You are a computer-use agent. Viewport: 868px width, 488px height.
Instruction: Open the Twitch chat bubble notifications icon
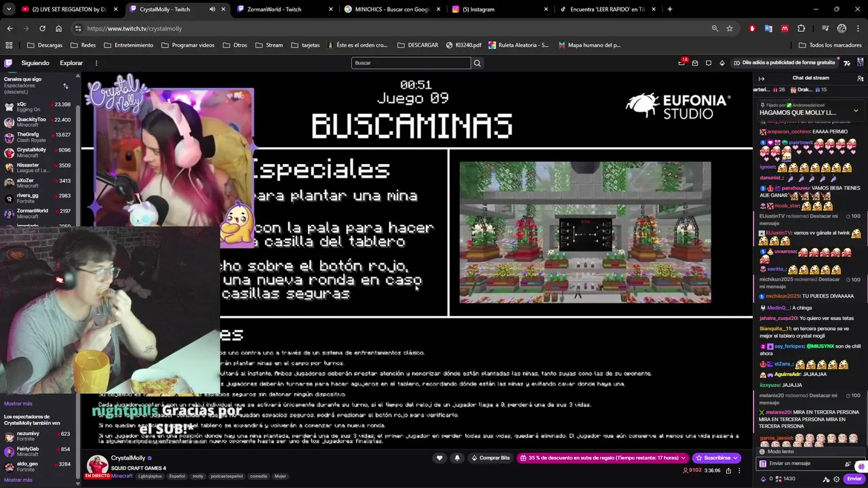click(x=709, y=63)
